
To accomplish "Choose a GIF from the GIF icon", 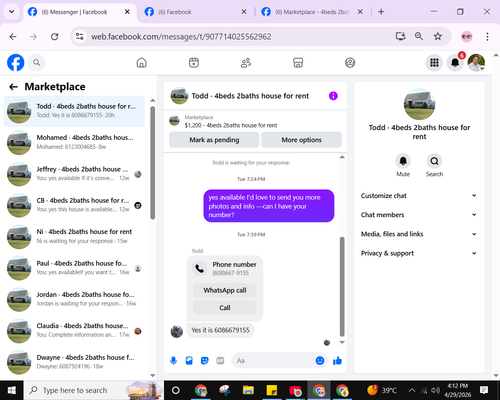I will tap(220, 361).
